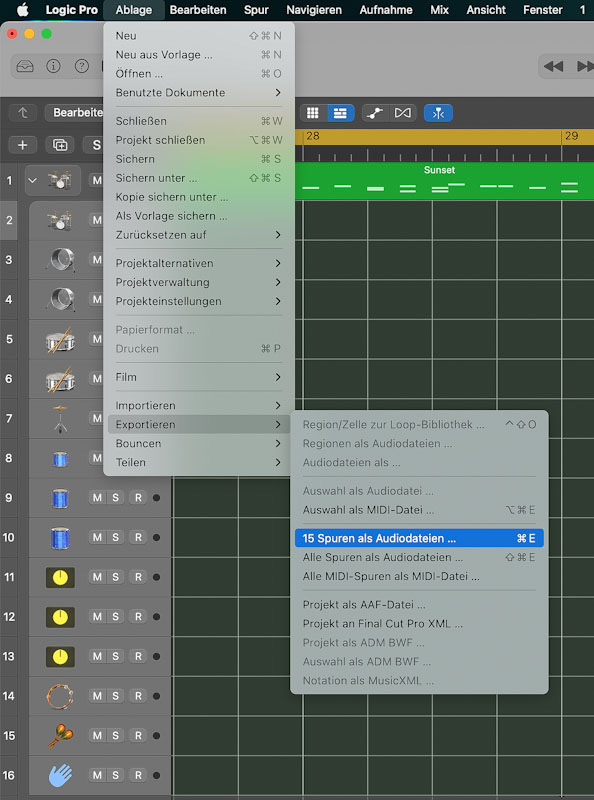Select the snare drum icon on track 6
The height and width of the screenshot is (800, 594).
[x=60, y=379]
